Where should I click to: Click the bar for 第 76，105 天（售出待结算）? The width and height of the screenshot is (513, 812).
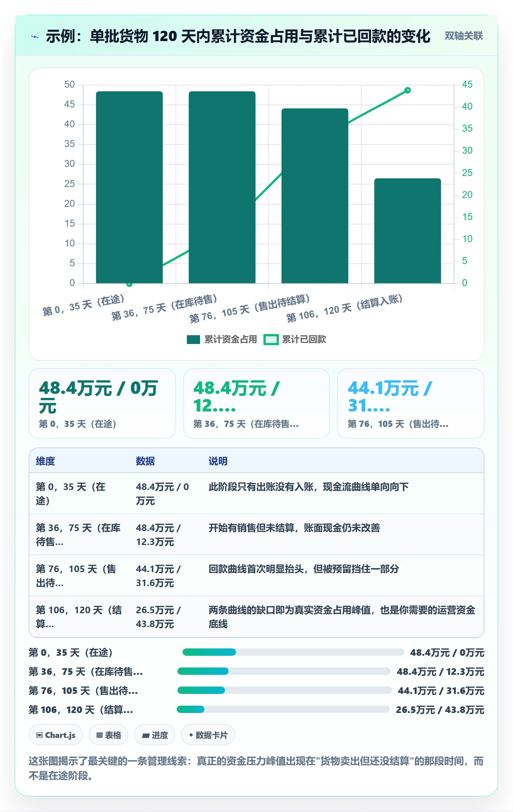(x=315, y=195)
